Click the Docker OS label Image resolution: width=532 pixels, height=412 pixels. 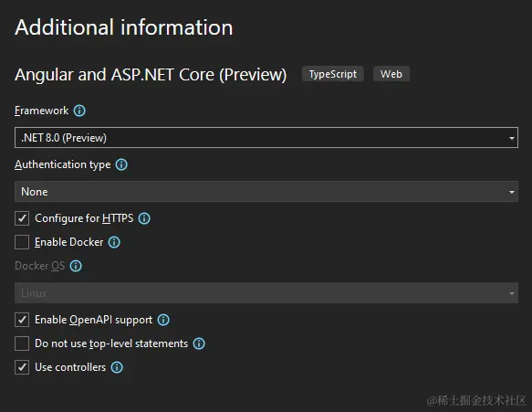pos(40,266)
